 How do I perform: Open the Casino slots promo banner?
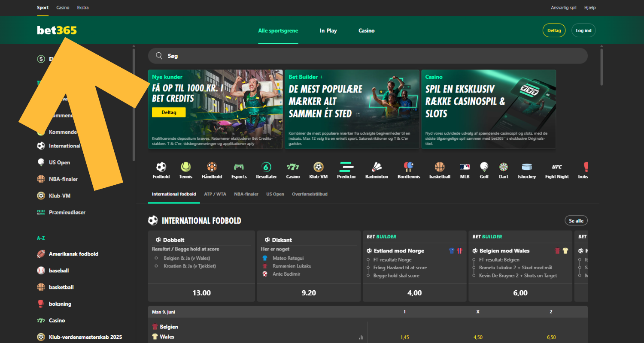coord(489,109)
